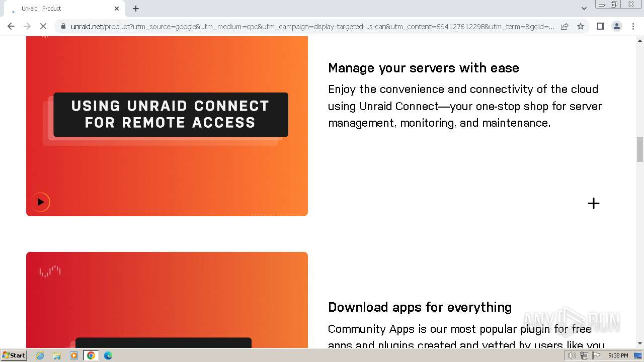
Task: Click the Community Apps description text
Action: 466,337
